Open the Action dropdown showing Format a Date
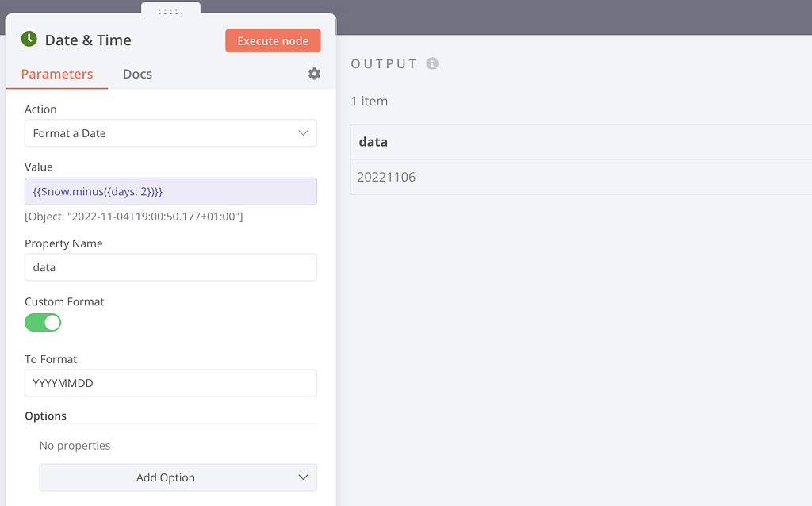The image size is (812, 506). click(x=170, y=133)
